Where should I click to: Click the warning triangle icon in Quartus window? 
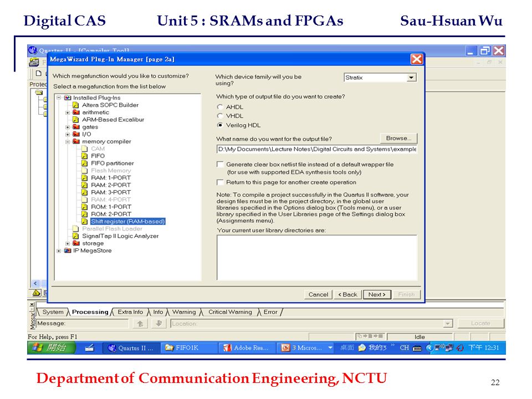coord(37,293)
